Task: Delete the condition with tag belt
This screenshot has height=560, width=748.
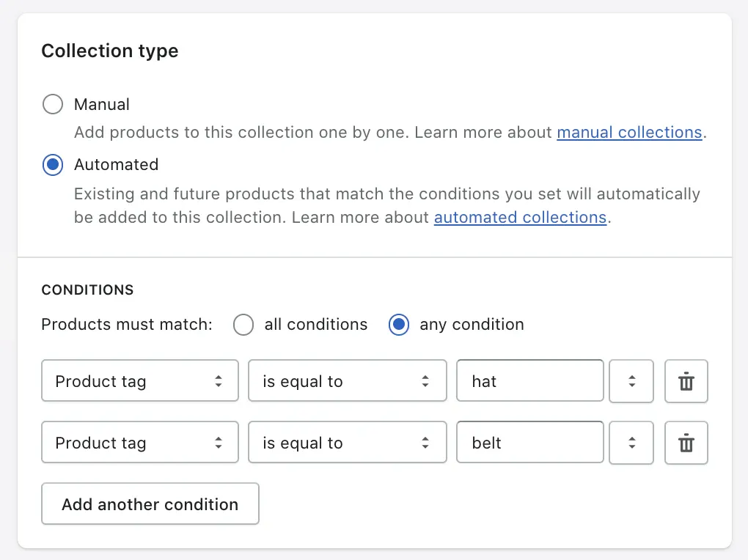Action: [686, 443]
